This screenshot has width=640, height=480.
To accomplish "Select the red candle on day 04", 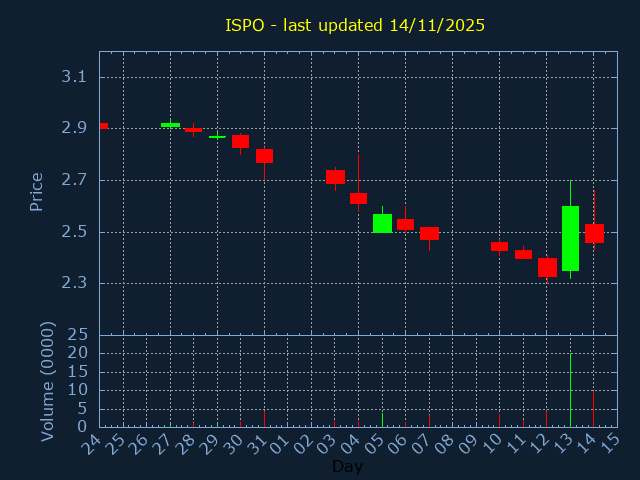I will [x=358, y=198].
